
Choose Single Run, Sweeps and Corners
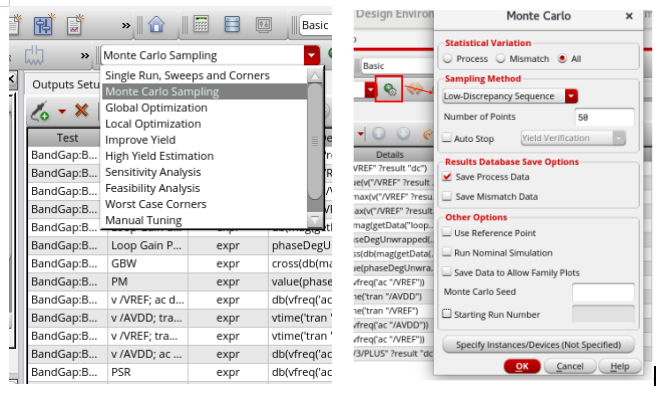(x=204, y=75)
